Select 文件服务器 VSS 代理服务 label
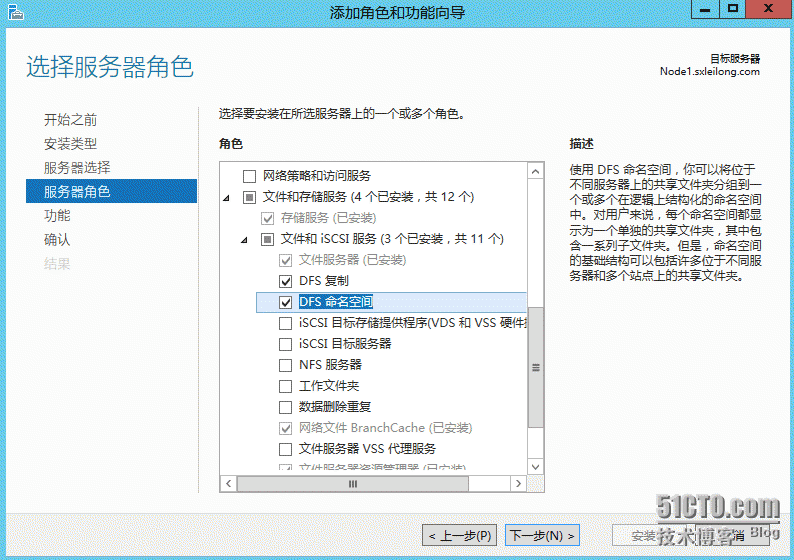 click(x=368, y=449)
